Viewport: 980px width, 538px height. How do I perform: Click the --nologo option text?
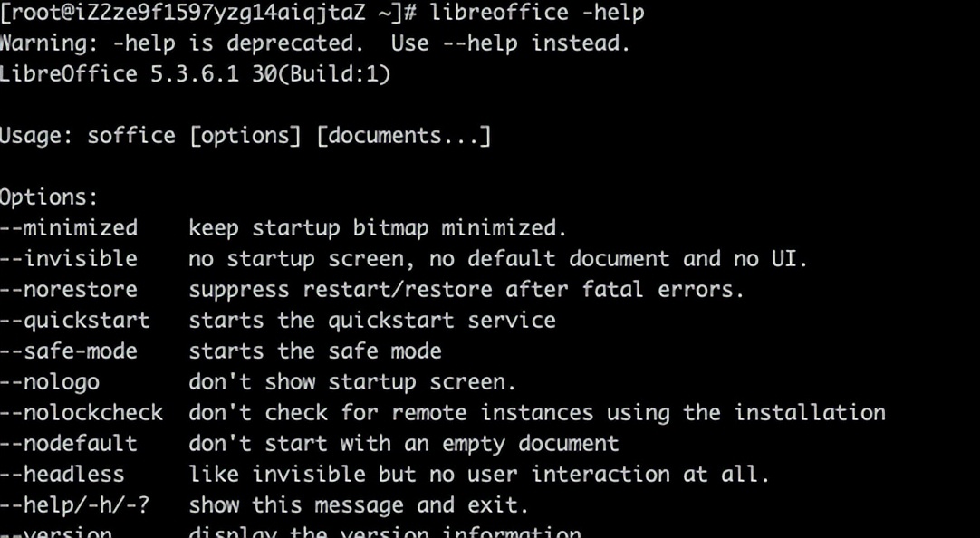[x=50, y=382]
